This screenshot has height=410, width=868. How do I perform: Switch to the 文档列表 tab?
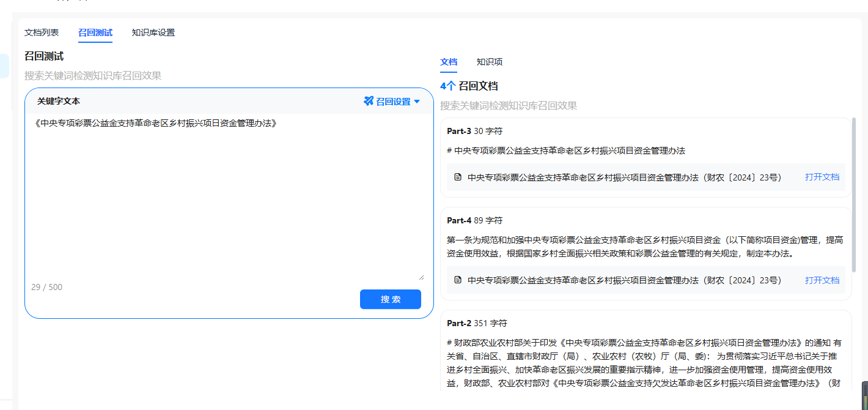[x=42, y=32]
